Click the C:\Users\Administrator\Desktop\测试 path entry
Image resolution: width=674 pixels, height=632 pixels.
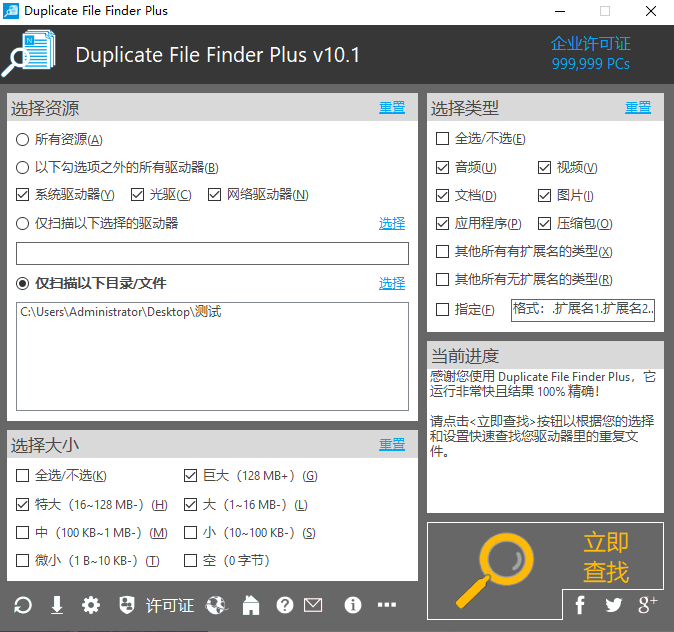121,312
